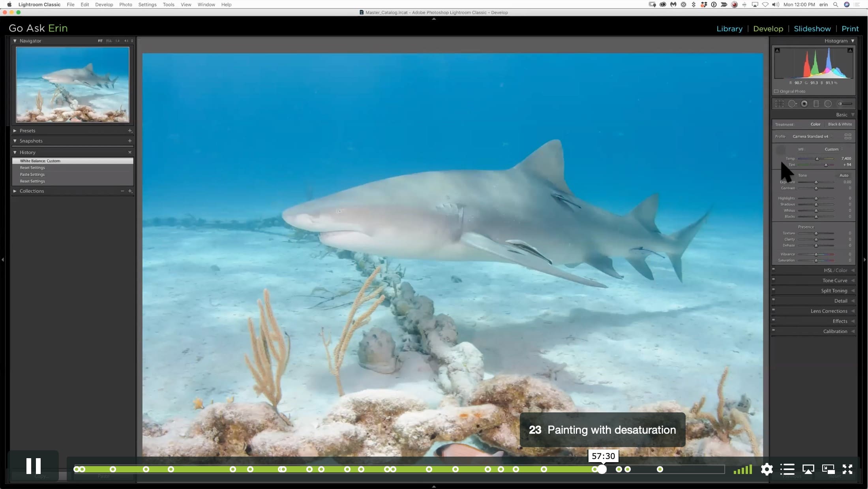Open the Camera Standard v4 profile dropdown
The height and width of the screenshot is (489, 868).
(x=812, y=137)
